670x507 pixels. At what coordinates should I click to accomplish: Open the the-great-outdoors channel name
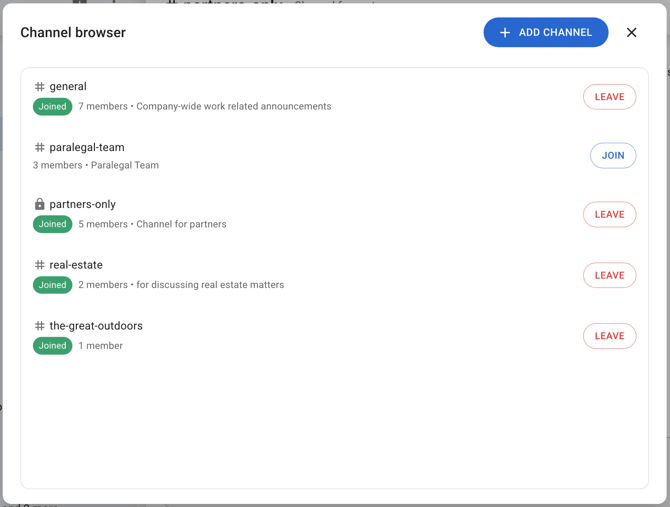96,327
